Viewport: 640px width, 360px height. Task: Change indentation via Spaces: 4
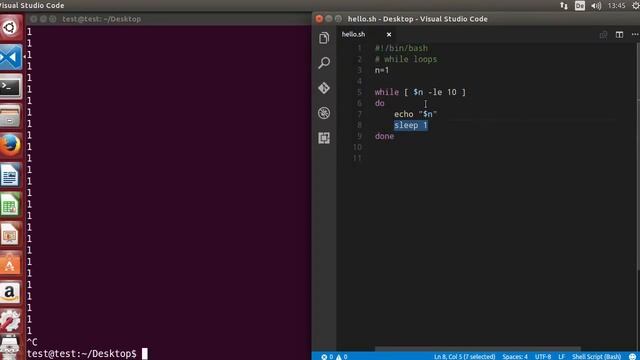pos(515,357)
